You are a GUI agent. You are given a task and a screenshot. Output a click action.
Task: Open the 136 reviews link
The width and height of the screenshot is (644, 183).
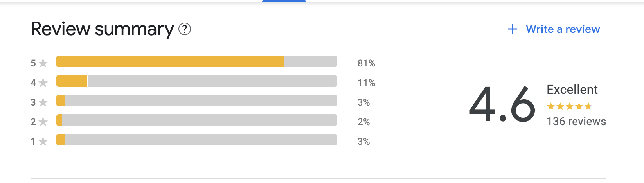tap(576, 121)
